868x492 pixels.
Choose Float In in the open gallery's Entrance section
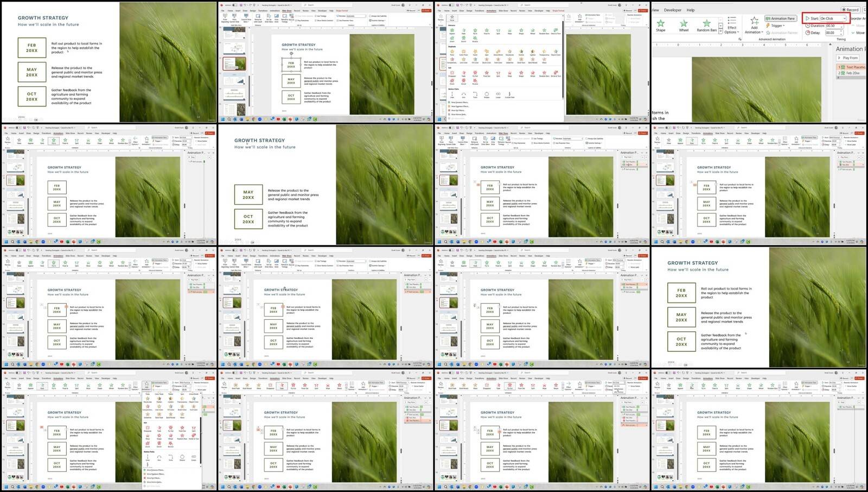tap(487, 31)
